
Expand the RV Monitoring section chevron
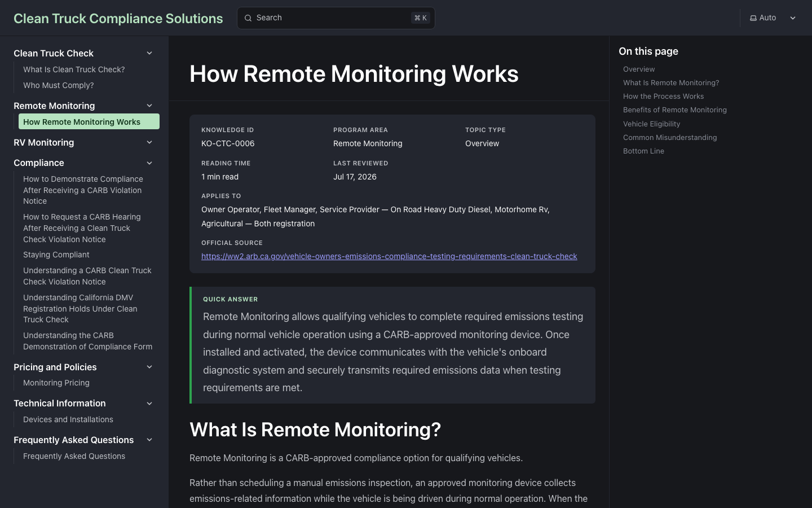tap(149, 142)
